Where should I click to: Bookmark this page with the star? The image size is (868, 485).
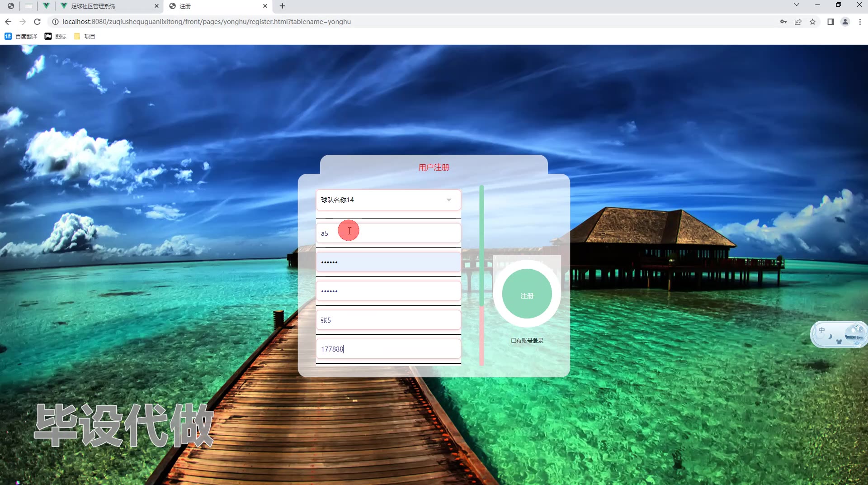(x=812, y=22)
